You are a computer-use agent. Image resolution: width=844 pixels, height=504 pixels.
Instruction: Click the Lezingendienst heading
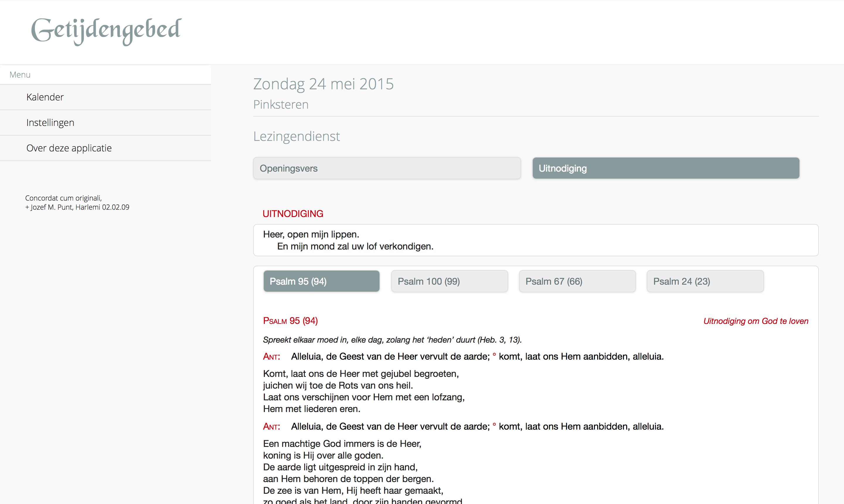click(x=296, y=136)
